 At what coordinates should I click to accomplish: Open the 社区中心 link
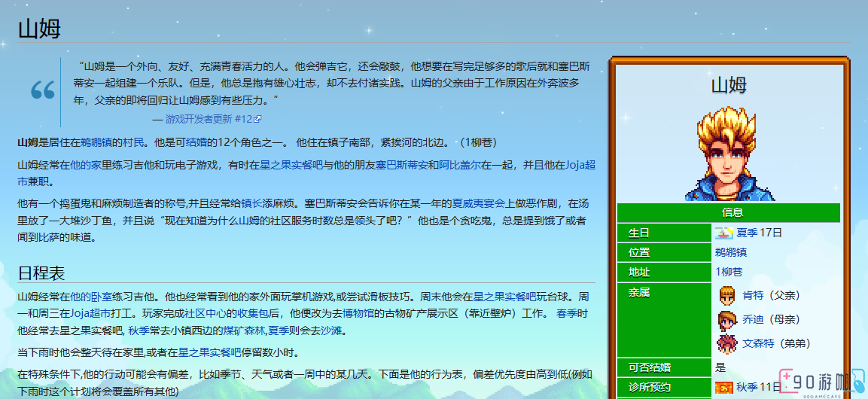206,314
